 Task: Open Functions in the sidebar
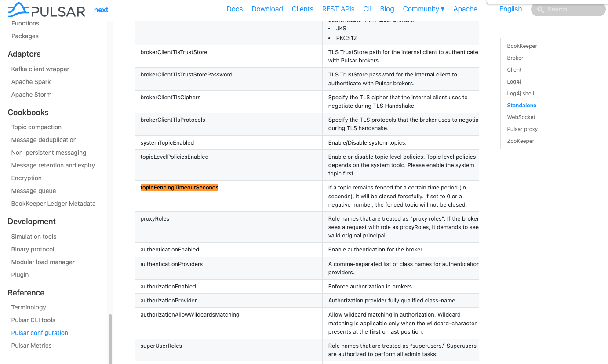pyautogui.click(x=25, y=23)
